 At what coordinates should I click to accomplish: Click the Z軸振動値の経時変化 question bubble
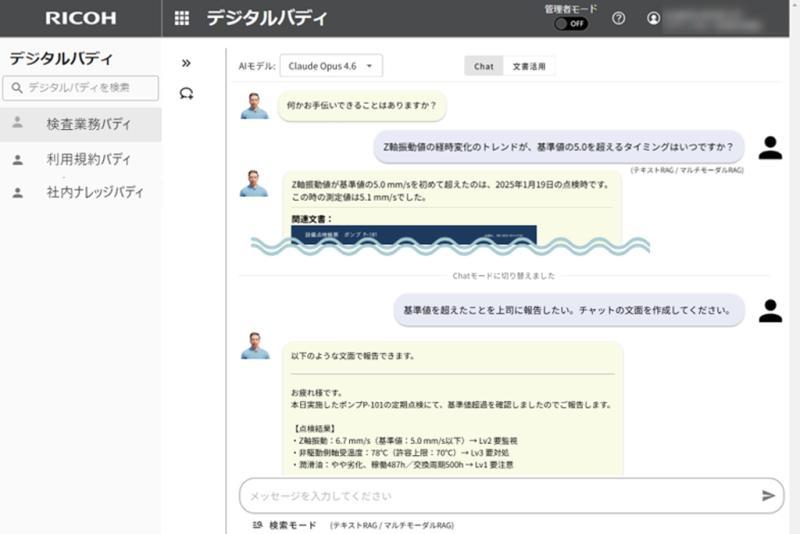click(x=559, y=147)
